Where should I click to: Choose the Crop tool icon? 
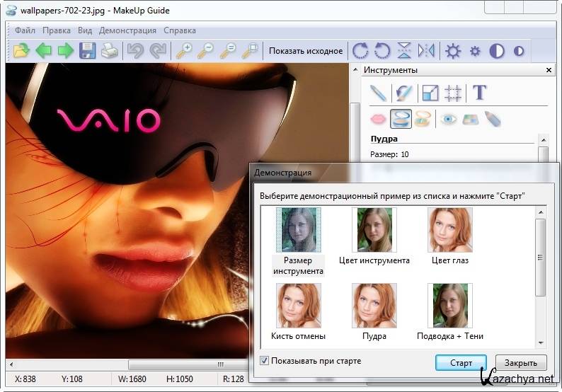tap(453, 93)
